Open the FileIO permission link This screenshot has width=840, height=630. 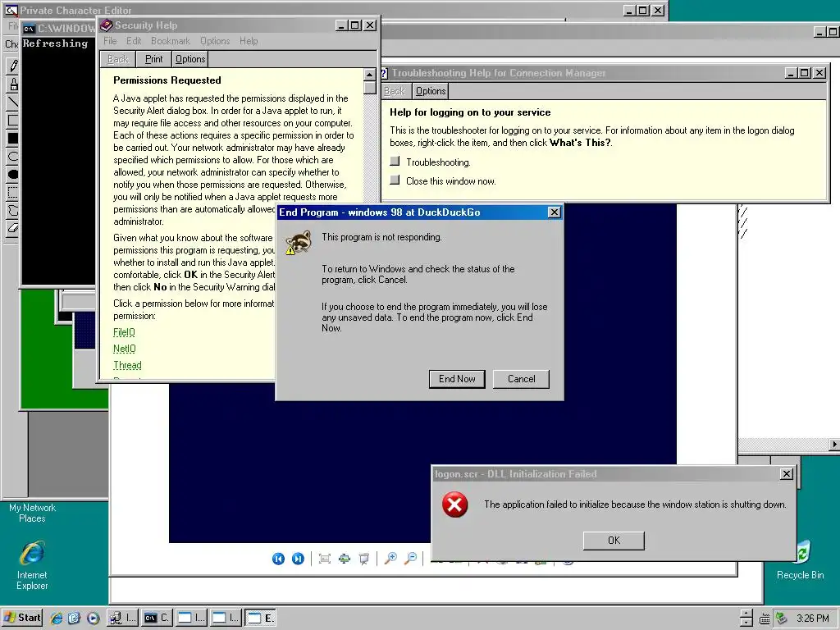tap(124, 332)
